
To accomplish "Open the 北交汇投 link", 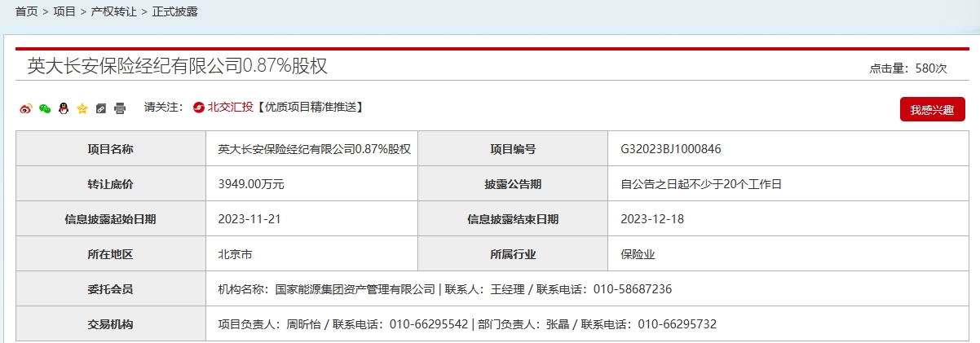I will [230, 107].
